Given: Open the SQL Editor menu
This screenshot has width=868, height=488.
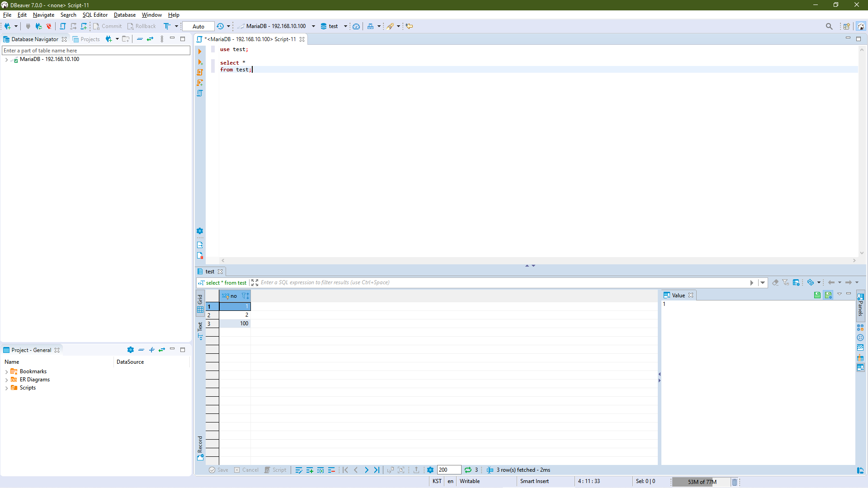Looking at the screenshot, I should click(x=95, y=15).
